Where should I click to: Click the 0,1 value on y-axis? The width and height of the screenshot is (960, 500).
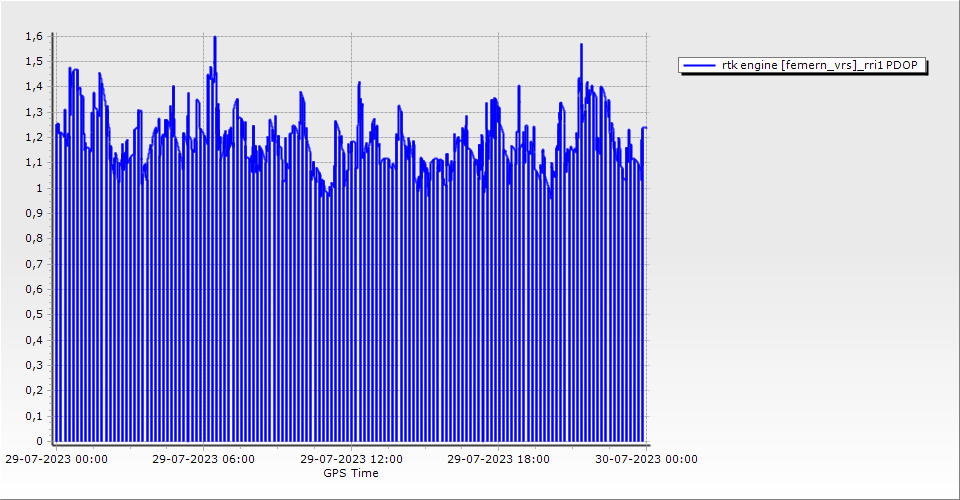(x=34, y=416)
